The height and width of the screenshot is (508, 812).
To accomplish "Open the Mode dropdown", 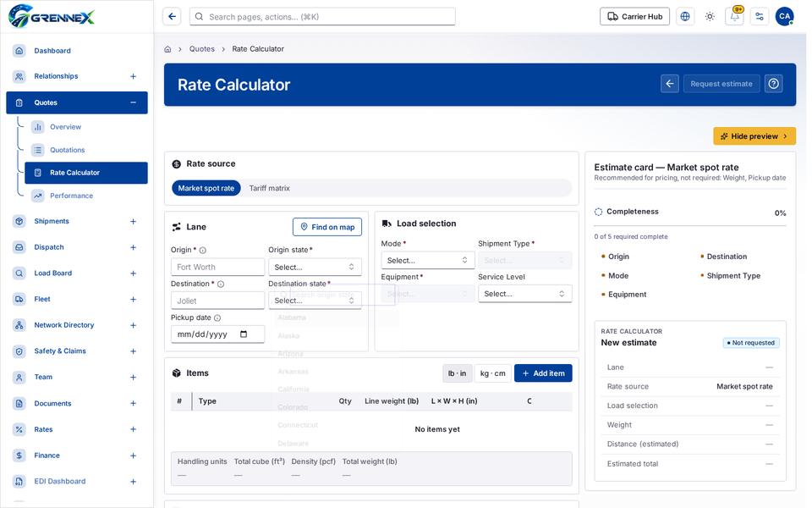I will click(x=428, y=260).
